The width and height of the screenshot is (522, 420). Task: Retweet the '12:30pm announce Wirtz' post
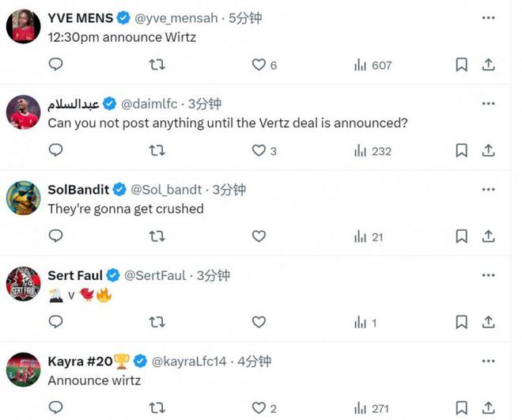tap(157, 65)
